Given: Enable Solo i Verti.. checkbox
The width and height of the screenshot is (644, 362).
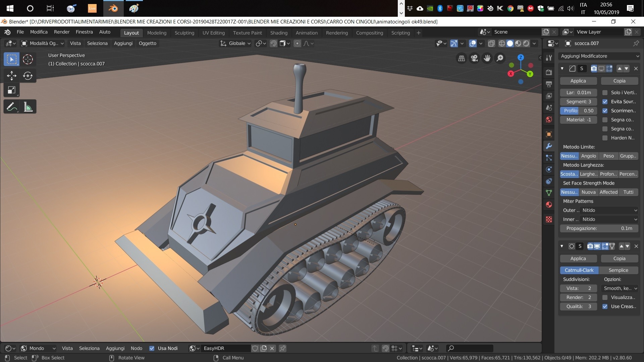Looking at the screenshot, I should point(605,93).
